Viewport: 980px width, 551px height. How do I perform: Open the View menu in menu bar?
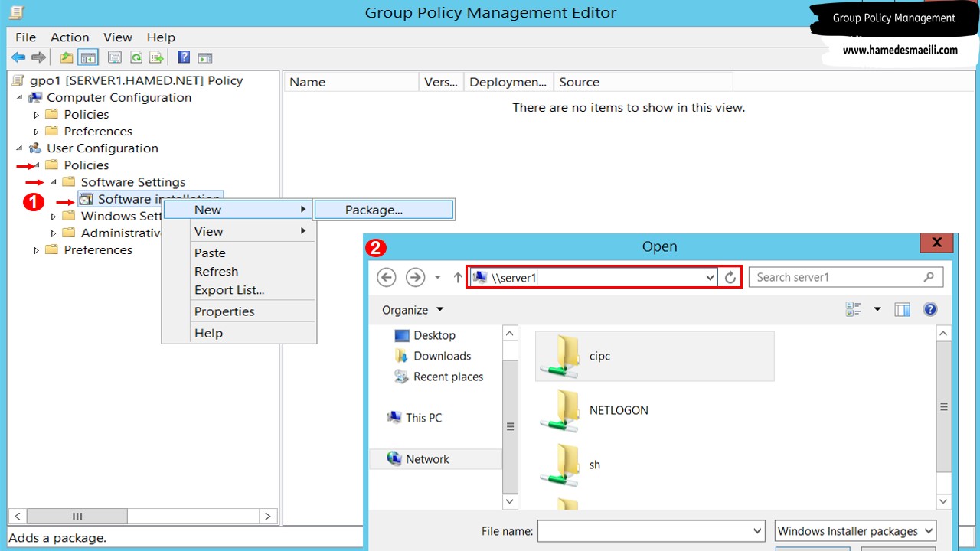pyautogui.click(x=118, y=37)
